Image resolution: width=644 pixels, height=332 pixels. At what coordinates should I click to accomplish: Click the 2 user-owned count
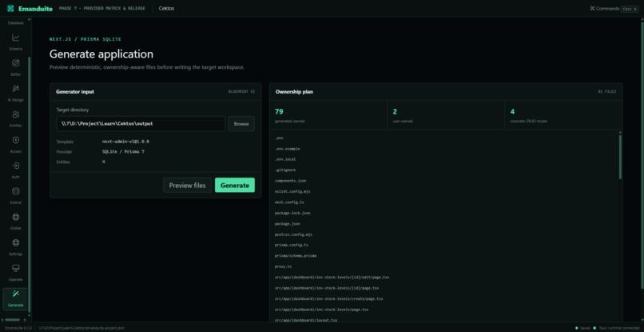coord(395,111)
